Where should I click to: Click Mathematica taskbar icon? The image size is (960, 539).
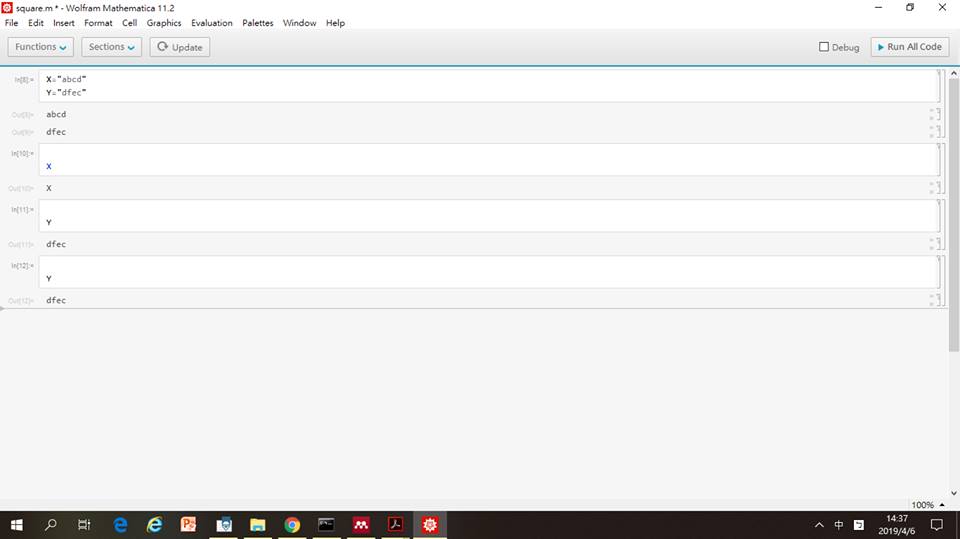tap(430, 525)
